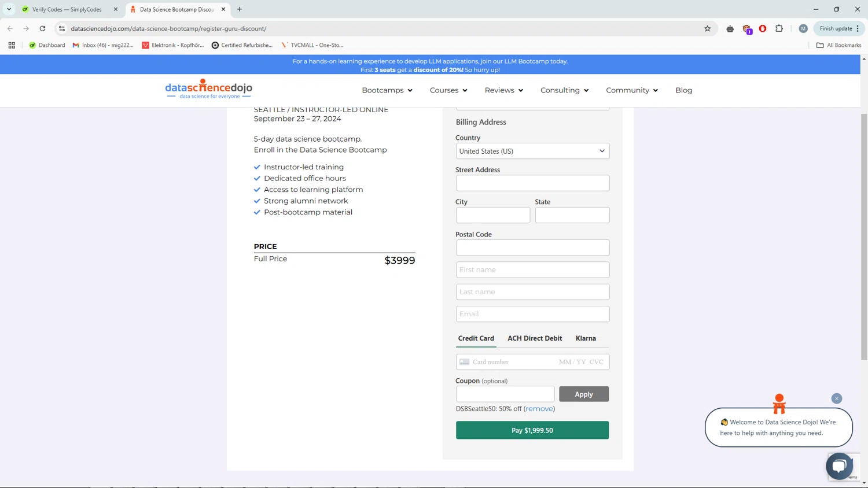
Task: Open the Extensions puzzle icon
Action: coord(779,28)
